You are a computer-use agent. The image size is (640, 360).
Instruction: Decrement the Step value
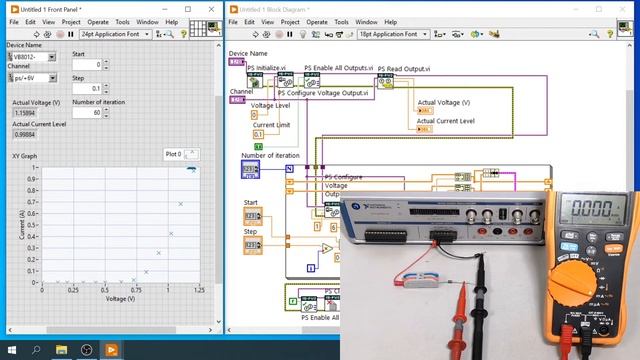106,91
